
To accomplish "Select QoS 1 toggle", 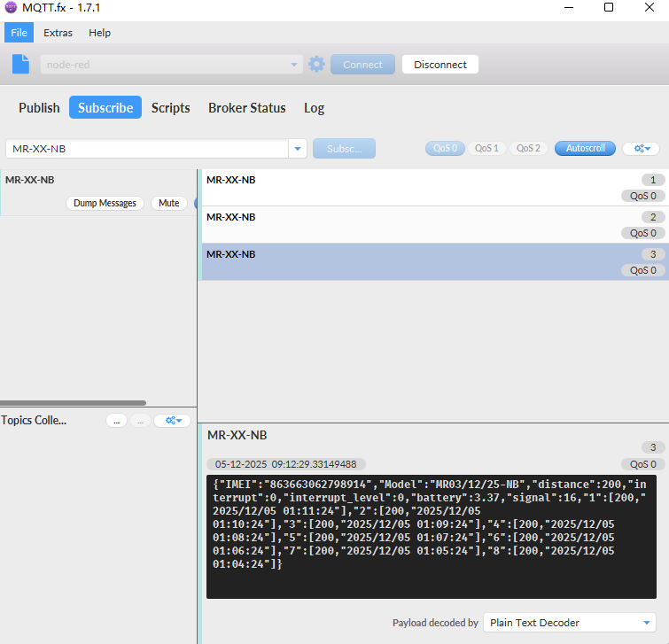I will tap(486, 149).
